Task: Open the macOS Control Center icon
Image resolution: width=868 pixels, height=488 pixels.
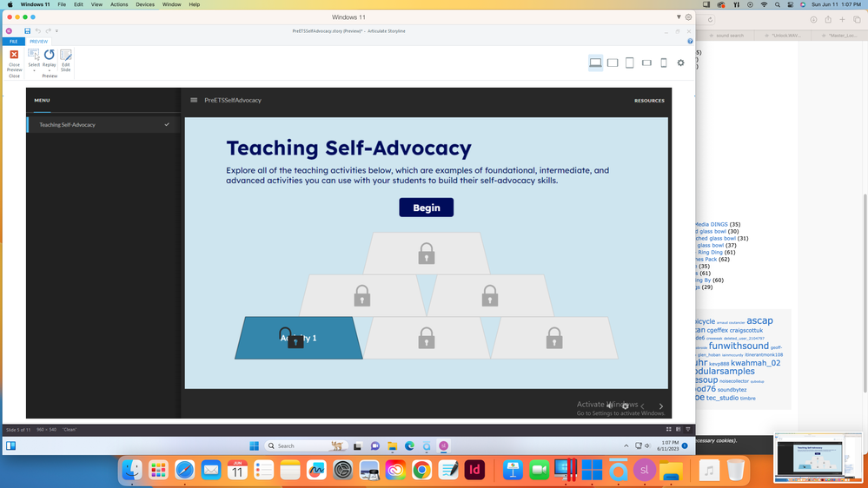Action: 790,4
